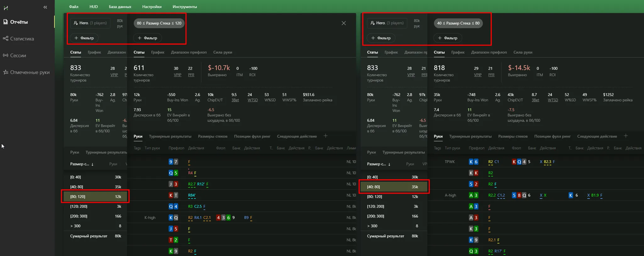Click the 40 ≤ Размер Стека ≤ 80 filter chip

pos(458,23)
